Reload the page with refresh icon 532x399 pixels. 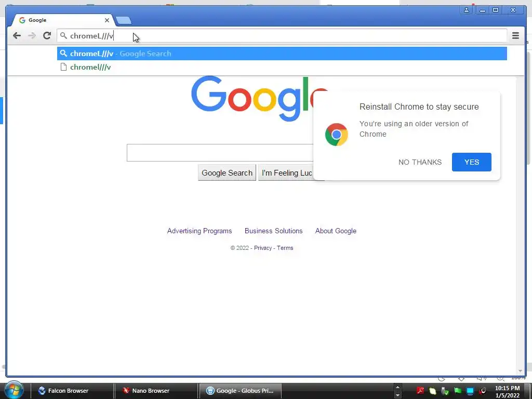coord(47,36)
